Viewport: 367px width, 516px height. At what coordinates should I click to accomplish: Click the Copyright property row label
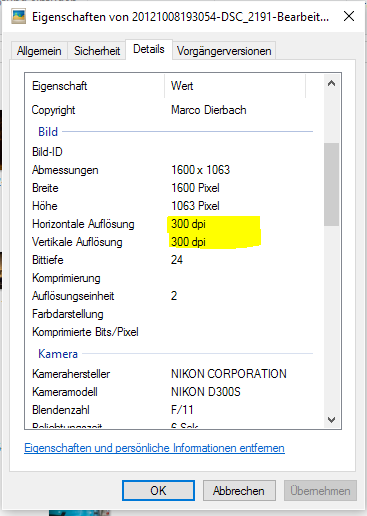(53, 110)
